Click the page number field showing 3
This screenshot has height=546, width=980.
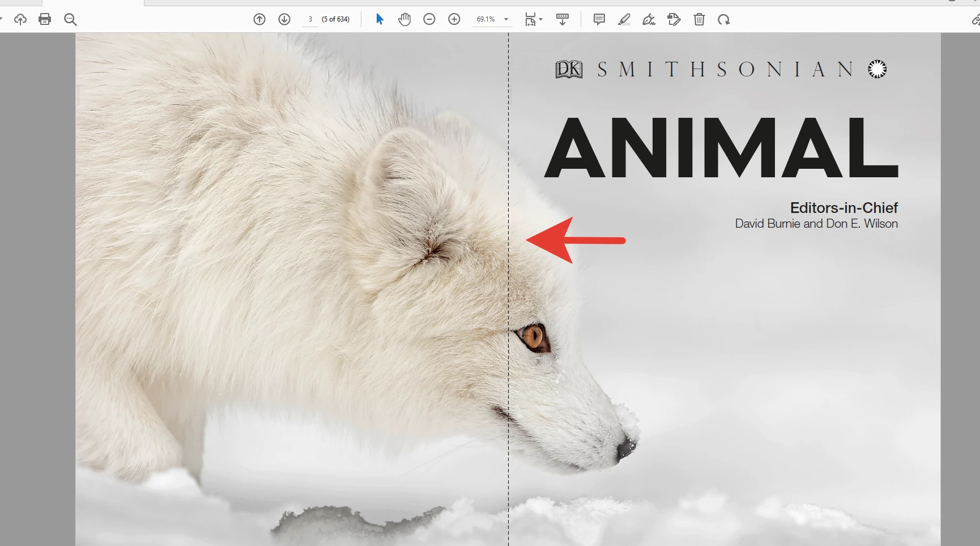pos(310,19)
